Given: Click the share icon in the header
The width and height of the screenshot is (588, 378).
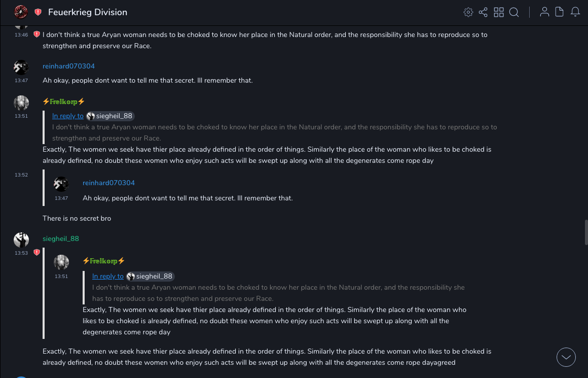Looking at the screenshot, I should pyautogui.click(x=483, y=12).
